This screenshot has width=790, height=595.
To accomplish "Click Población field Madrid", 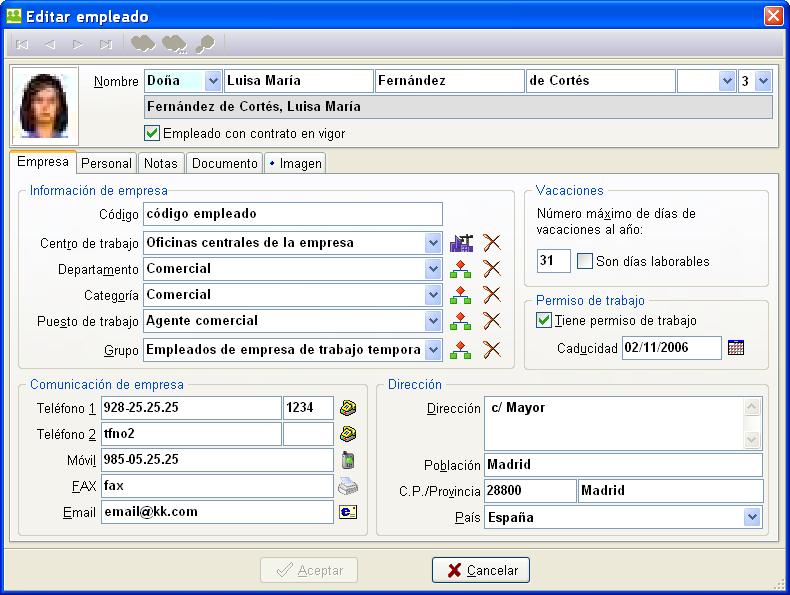I will click(623, 465).
